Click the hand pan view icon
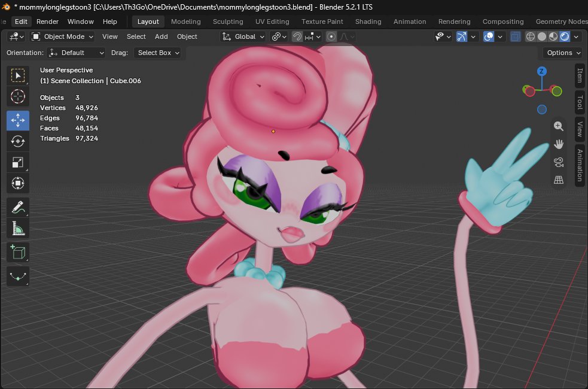 (x=558, y=144)
